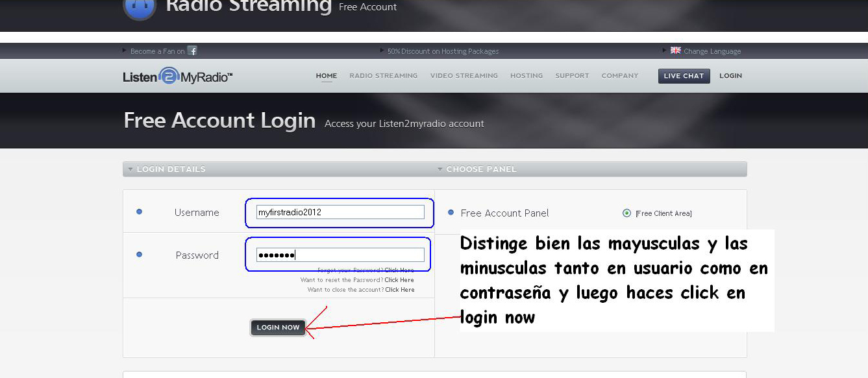This screenshot has height=378, width=868.
Task: Click the arrow marker before Become a Fan
Action: click(125, 51)
